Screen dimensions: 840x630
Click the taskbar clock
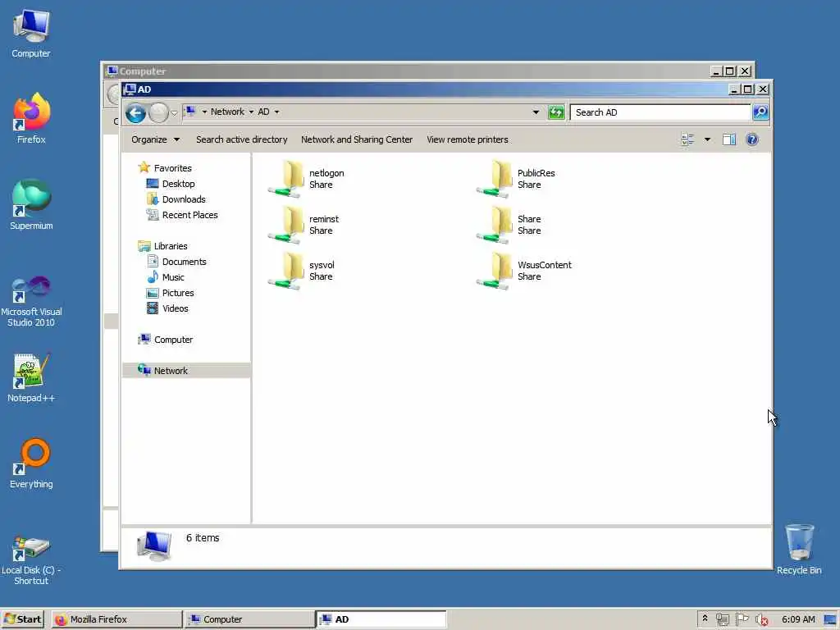797,619
